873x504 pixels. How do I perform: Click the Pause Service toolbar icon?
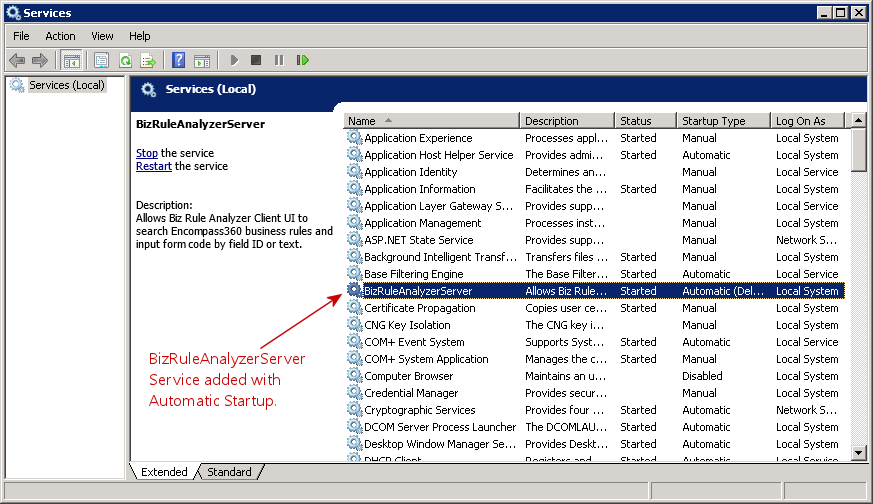pos(279,60)
